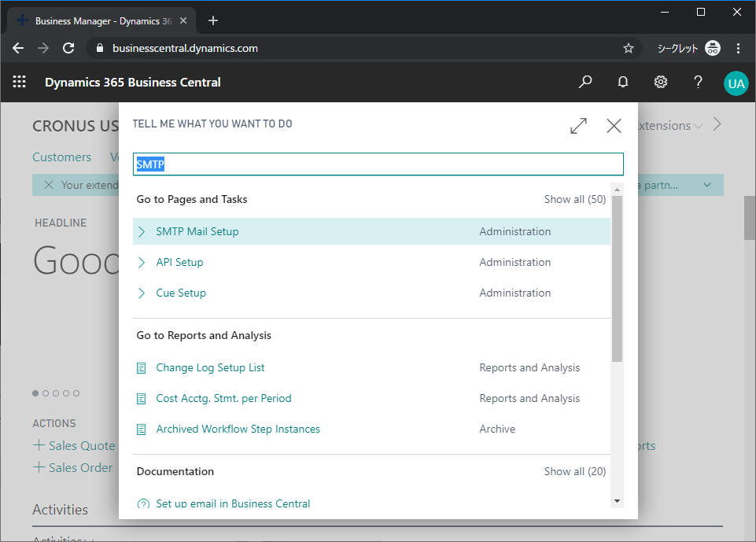This screenshot has height=542, width=756.
Task: Reload the page in browser
Action: (68, 48)
